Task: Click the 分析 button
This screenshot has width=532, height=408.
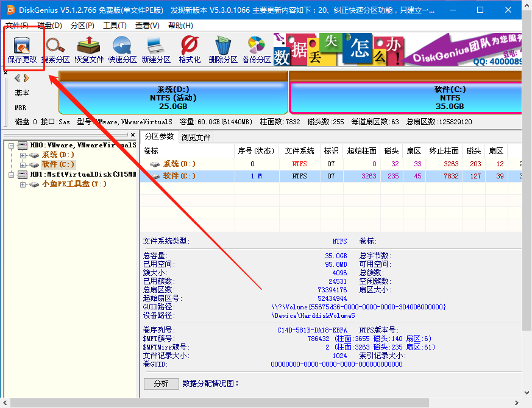Action: tap(161, 384)
